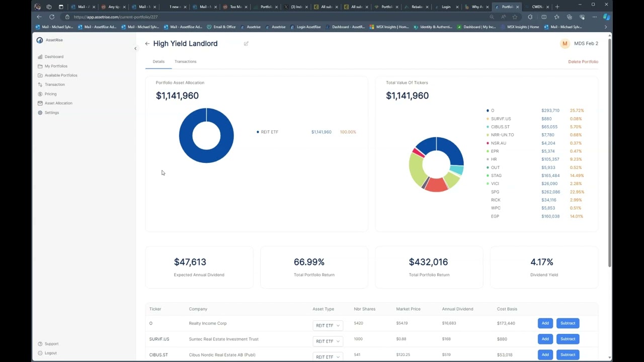Reload the page with the refresh button
The image size is (644, 362).
[52, 17]
